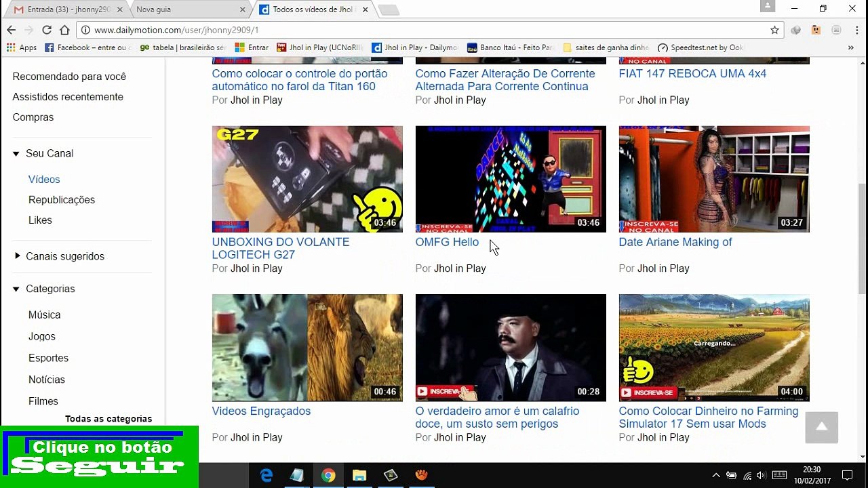Open 'Compras' in the sidebar
Viewport: 868px width, 488px height.
33,117
